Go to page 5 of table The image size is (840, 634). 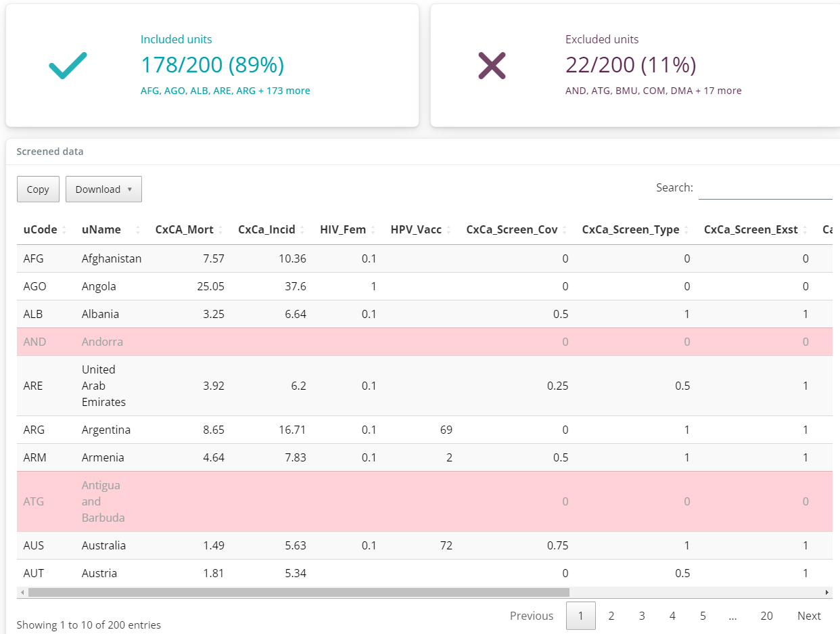(703, 616)
